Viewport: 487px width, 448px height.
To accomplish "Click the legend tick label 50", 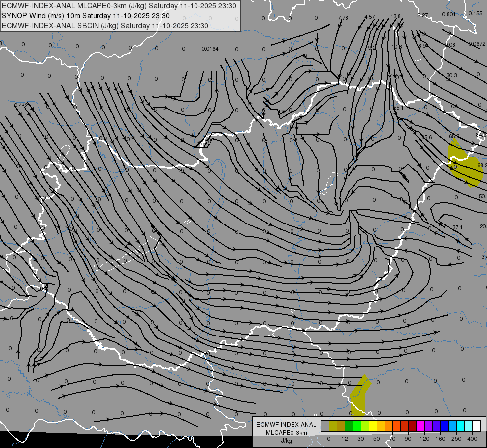I will (377, 439).
